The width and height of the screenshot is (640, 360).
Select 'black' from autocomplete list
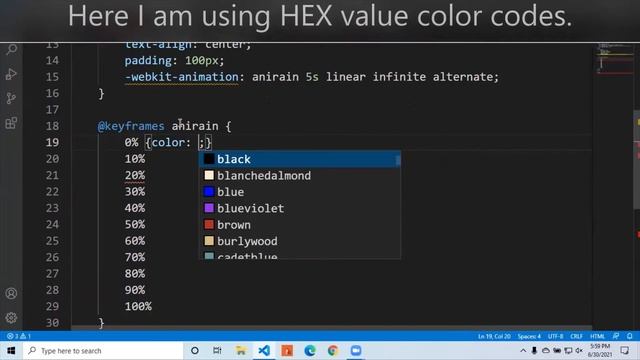tap(300, 159)
